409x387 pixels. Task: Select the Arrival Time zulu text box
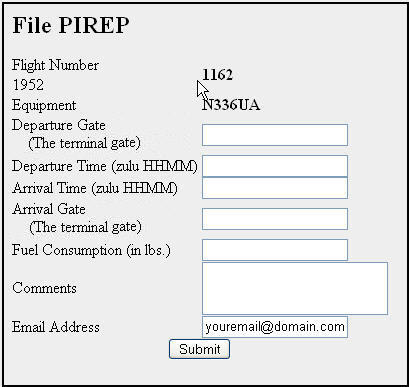[275, 188]
